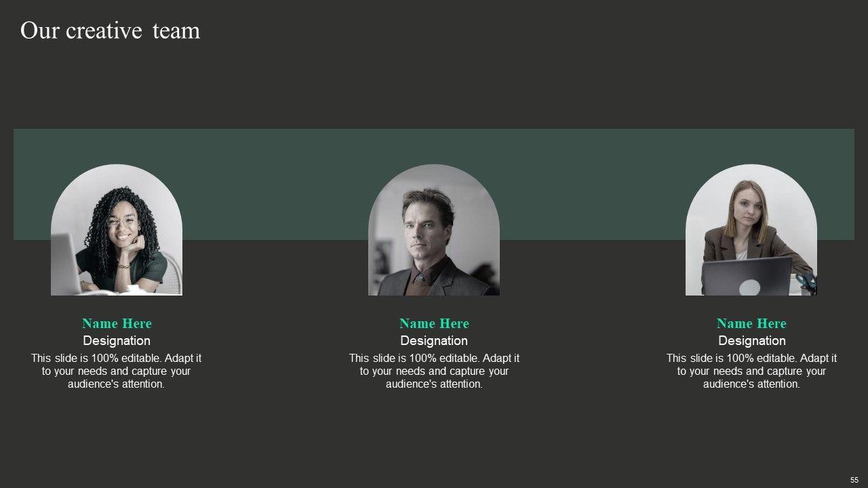Click the left team member description paragraph
Screen dimensions: 868x488
point(117,371)
